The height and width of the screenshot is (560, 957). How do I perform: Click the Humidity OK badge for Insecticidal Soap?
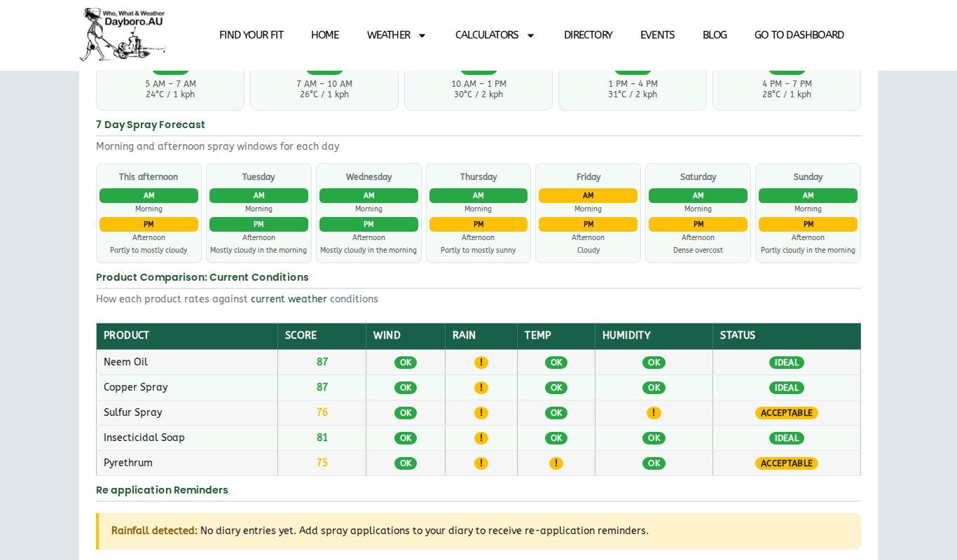pos(654,438)
